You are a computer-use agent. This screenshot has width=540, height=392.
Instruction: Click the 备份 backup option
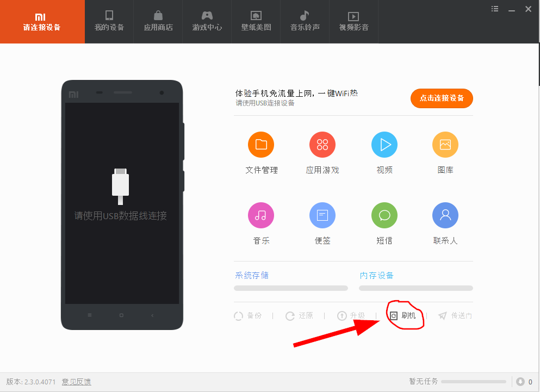point(248,316)
